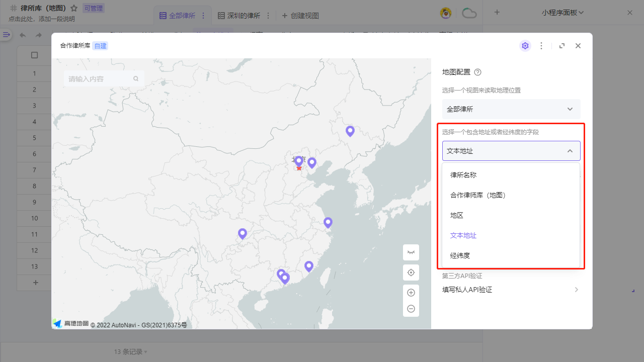Switch to the 深圳的律所 view tab
The image size is (644, 362).
[244, 16]
